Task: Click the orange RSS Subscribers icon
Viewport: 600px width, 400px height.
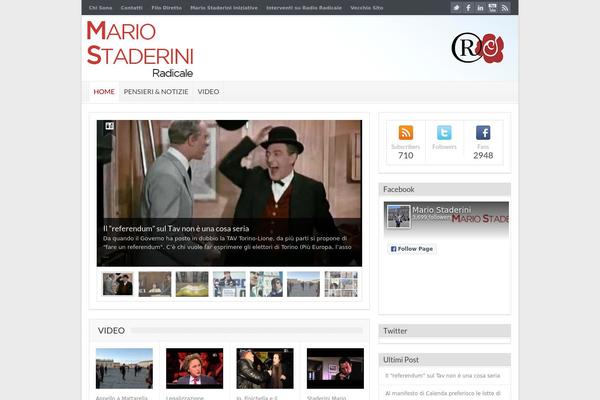Action: pos(406,132)
